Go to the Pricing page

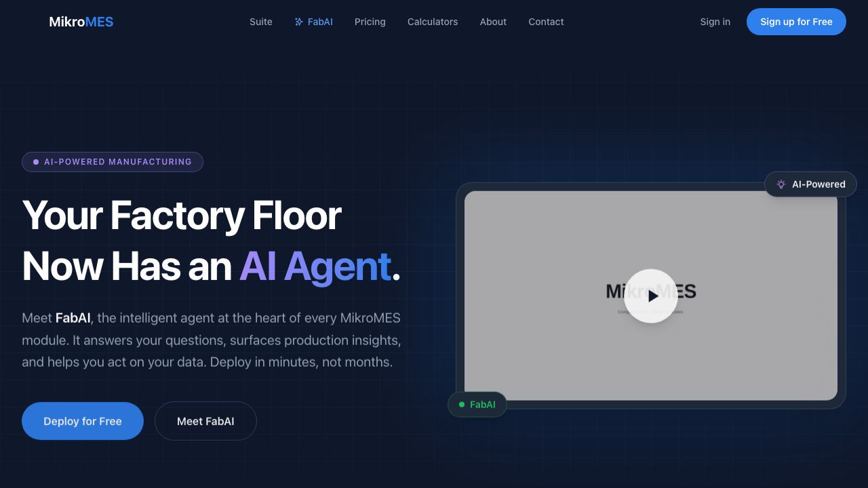370,22
